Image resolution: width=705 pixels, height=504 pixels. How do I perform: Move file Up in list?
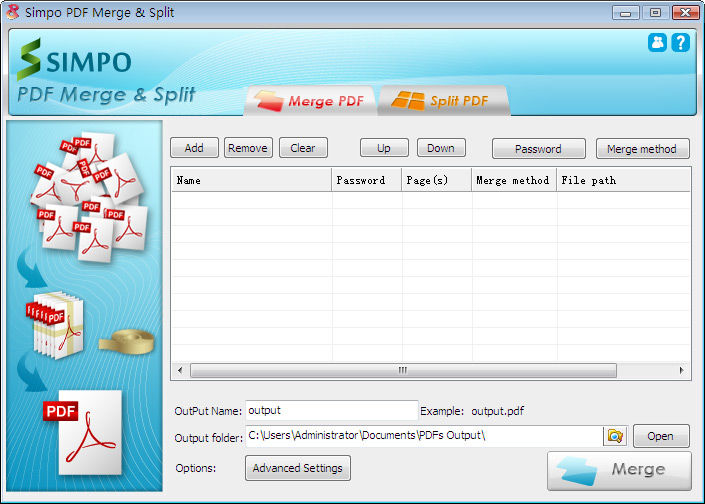384,148
